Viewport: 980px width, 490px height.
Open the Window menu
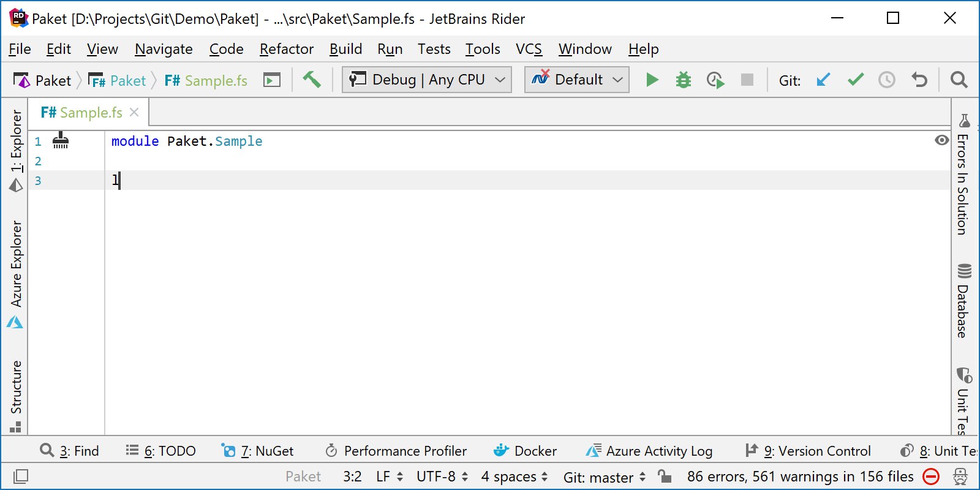point(585,49)
